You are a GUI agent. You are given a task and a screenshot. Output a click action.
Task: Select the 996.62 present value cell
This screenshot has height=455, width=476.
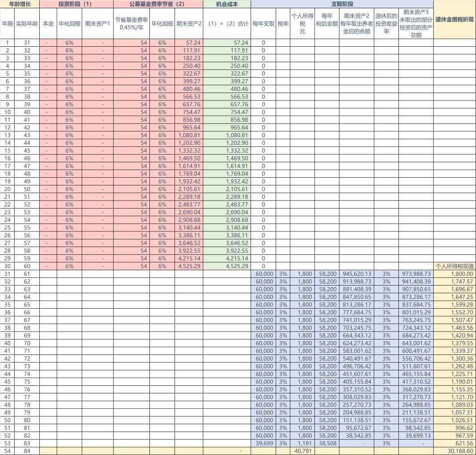click(455, 428)
